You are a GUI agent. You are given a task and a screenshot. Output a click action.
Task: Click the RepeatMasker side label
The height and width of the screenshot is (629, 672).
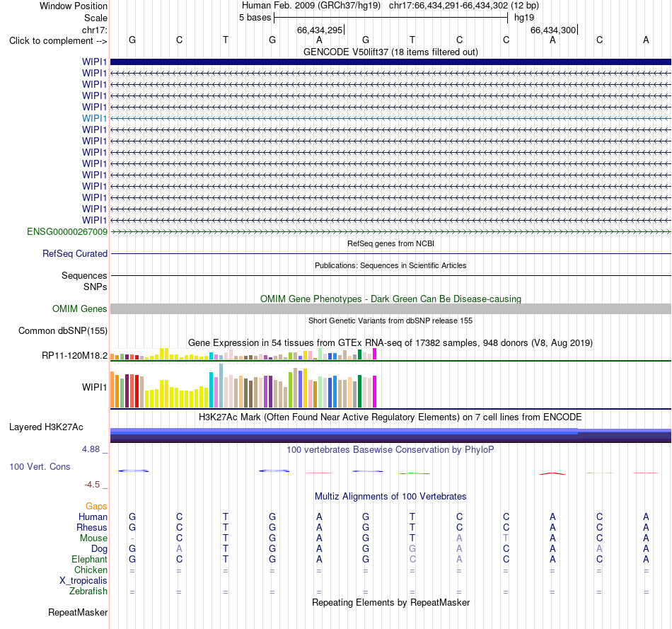pos(78,612)
